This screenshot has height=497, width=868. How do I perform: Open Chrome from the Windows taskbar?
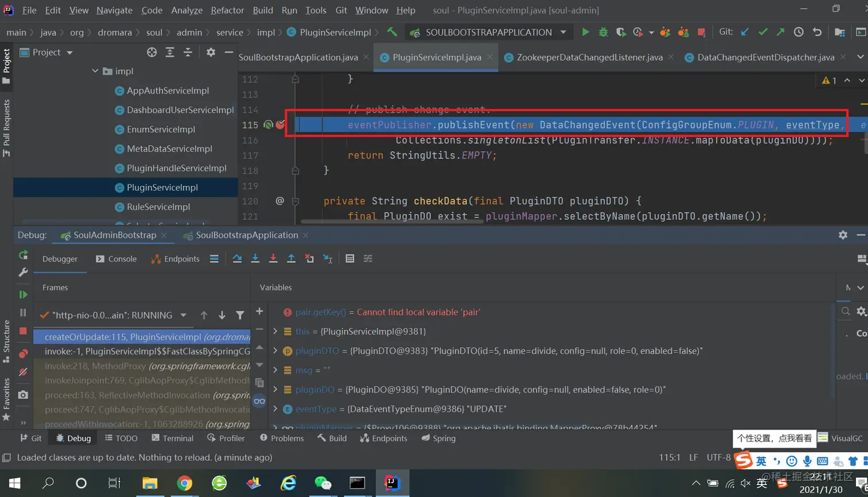pos(184,483)
